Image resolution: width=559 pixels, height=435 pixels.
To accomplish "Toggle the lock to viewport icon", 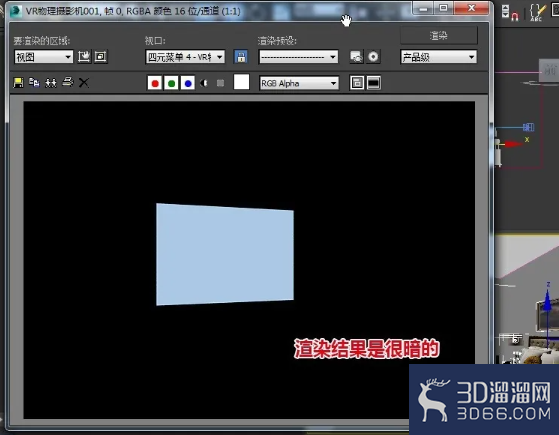I will point(241,57).
